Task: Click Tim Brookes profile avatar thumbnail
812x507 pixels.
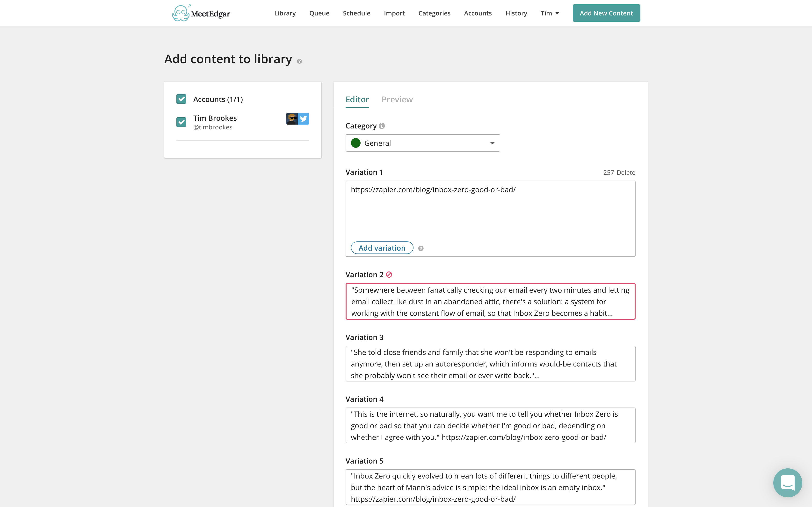Action: coord(292,119)
